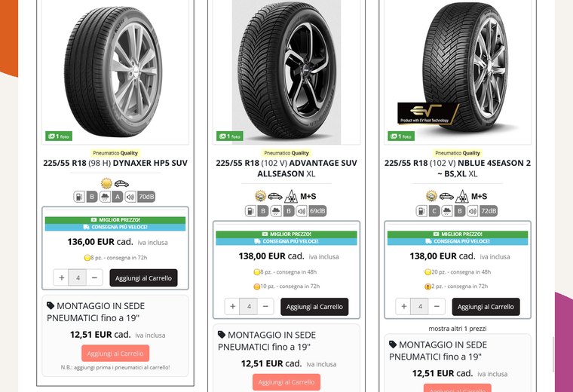This screenshot has width=573, height=392.
Task: Click quantity field for ADVANTAGE SUV tire
Action: 249,306
